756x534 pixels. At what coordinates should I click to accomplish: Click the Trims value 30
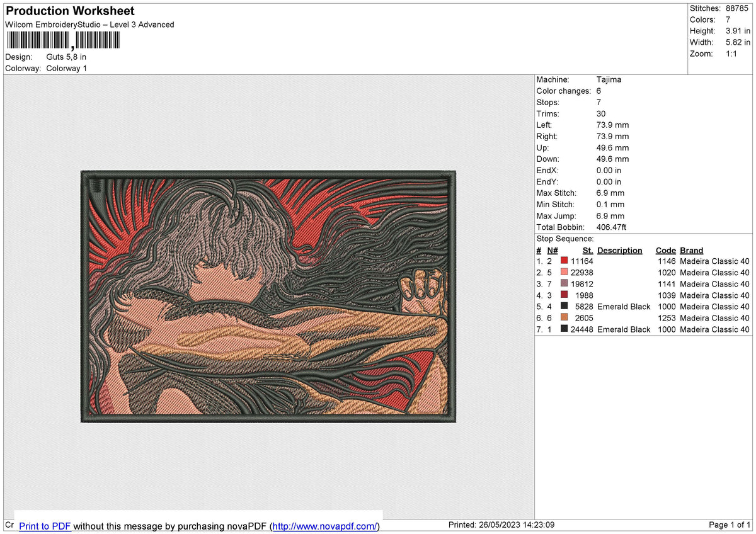601,113
